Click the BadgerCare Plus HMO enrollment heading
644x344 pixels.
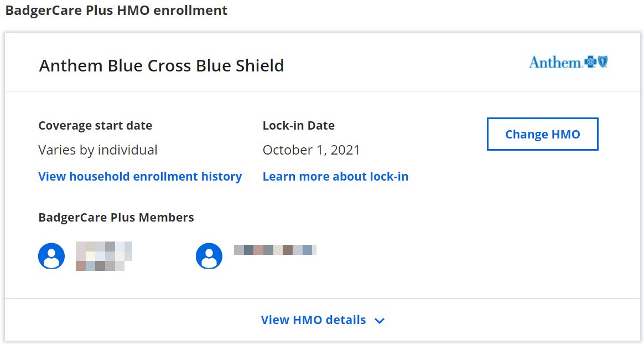coord(116,11)
